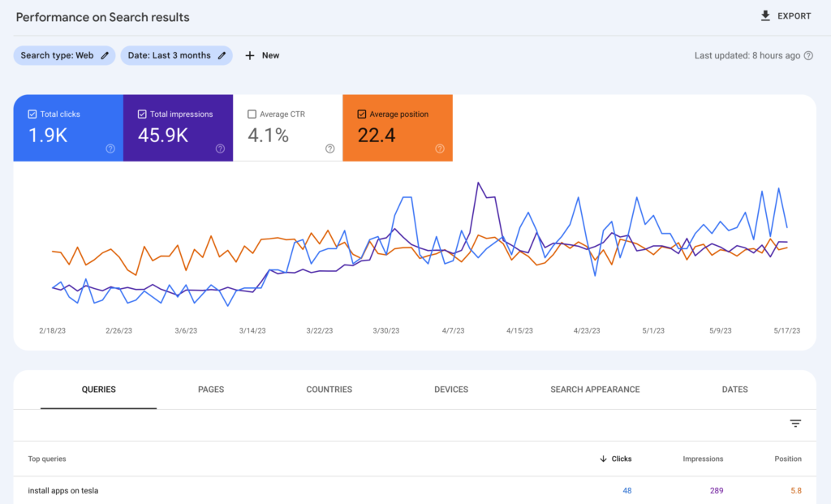This screenshot has width=831, height=504.
Task: Enable the Average CTR checkbox
Action: pos(255,114)
